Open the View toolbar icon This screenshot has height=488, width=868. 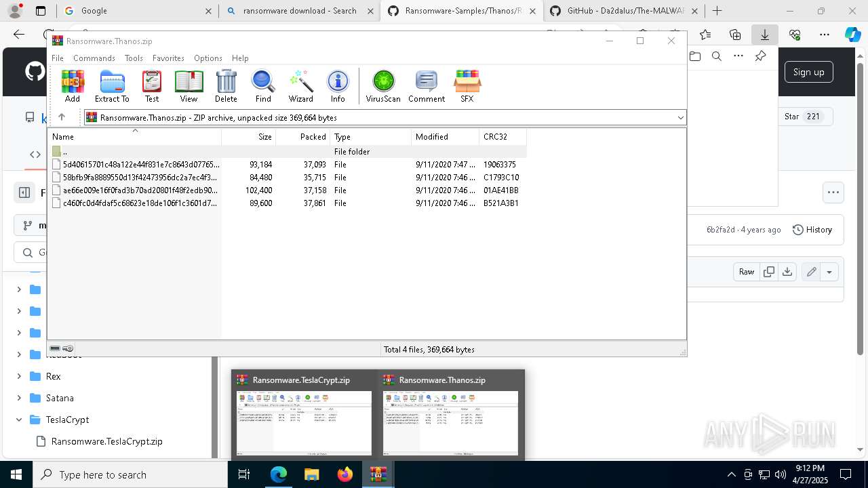(189, 86)
